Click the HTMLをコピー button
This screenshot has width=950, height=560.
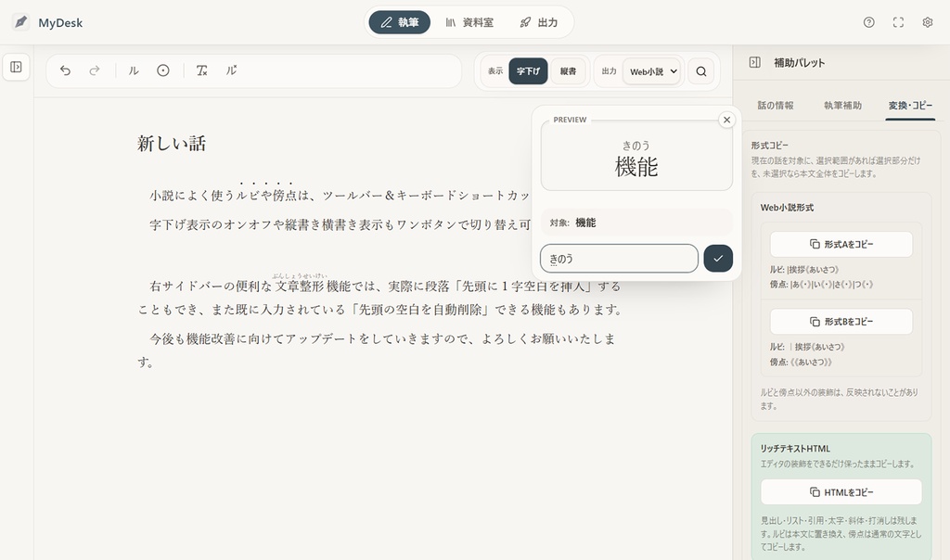point(840,492)
